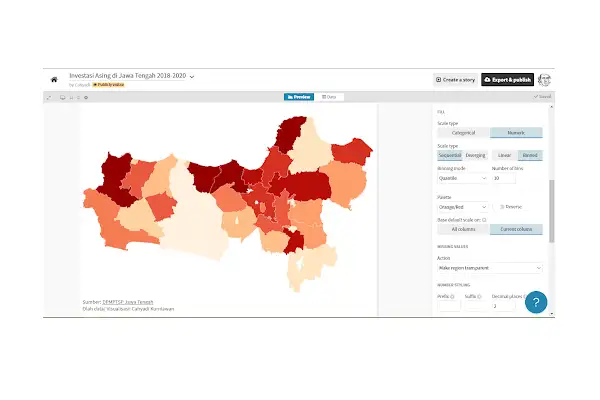
Task: Click the Number of bins input field
Action: [504, 178]
